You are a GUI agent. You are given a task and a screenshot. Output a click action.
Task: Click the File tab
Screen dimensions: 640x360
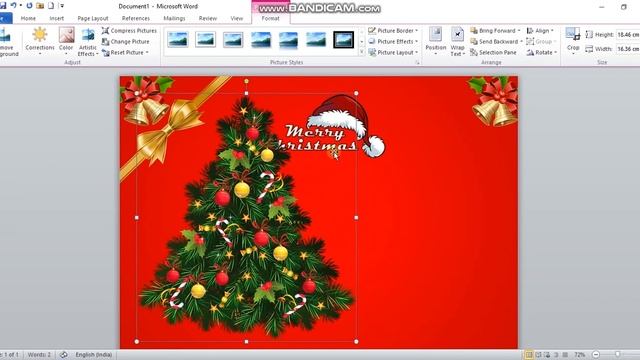click(6, 18)
